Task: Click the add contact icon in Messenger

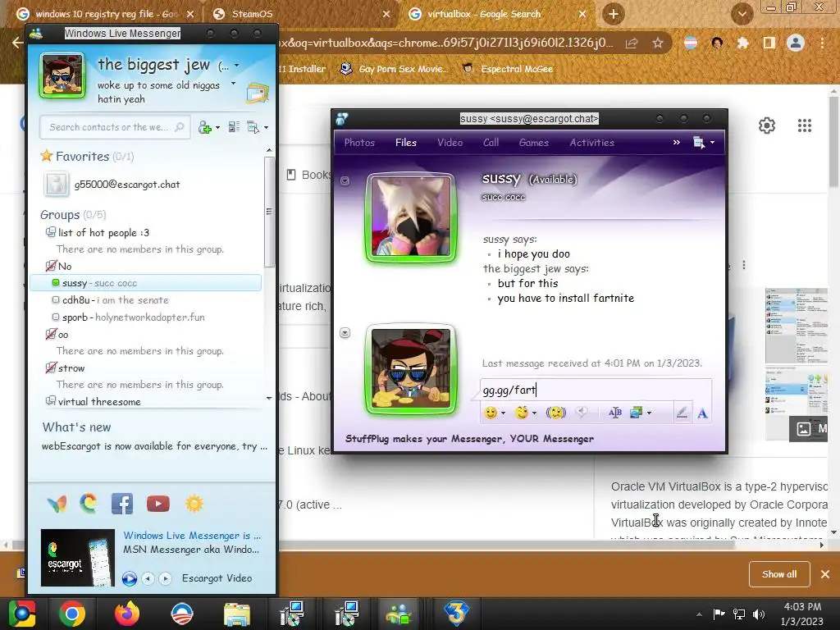Action: (x=205, y=127)
